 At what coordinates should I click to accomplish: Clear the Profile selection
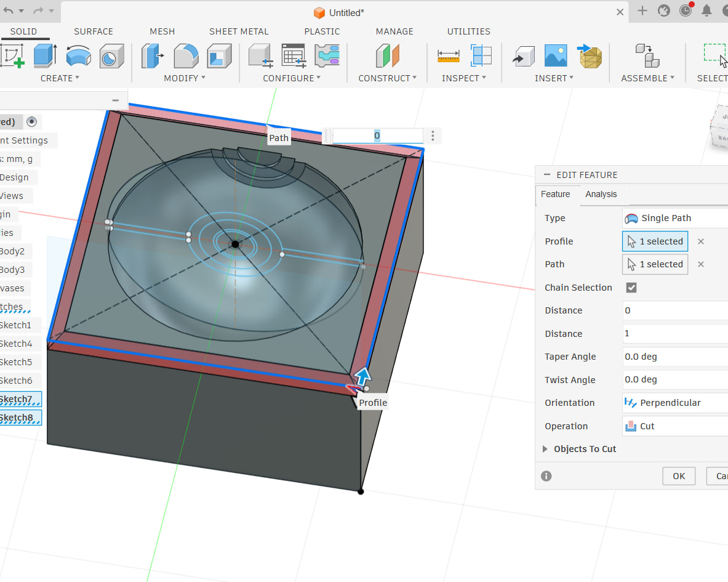[701, 241]
